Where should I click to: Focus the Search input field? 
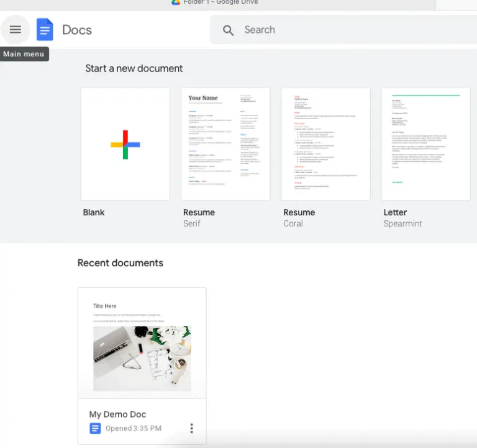point(348,30)
